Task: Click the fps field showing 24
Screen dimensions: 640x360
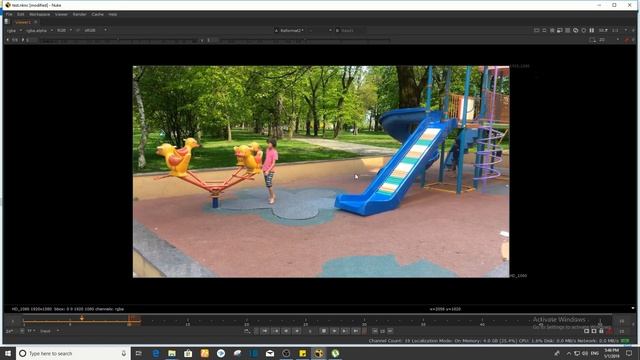Action: [9, 331]
